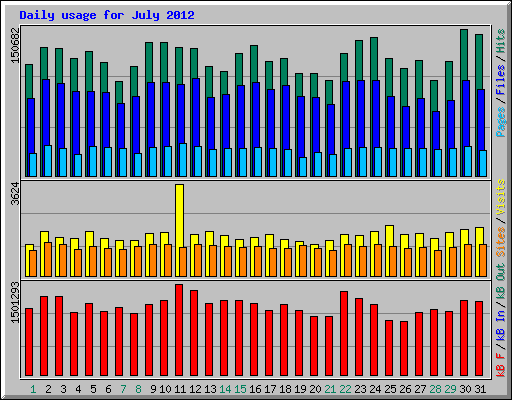Viewport: 512px width, 400px height.
Task: Click the 'Pages' legend label
Action: (x=500, y=122)
